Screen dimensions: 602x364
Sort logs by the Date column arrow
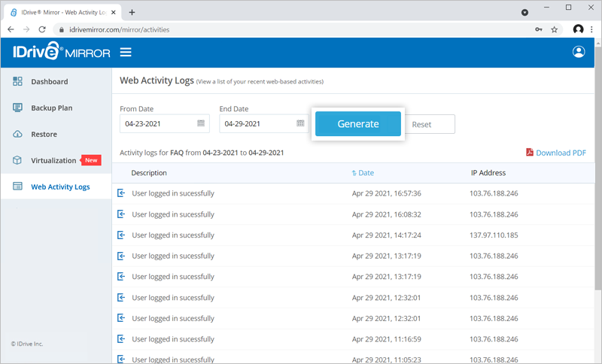pyautogui.click(x=354, y=173)
